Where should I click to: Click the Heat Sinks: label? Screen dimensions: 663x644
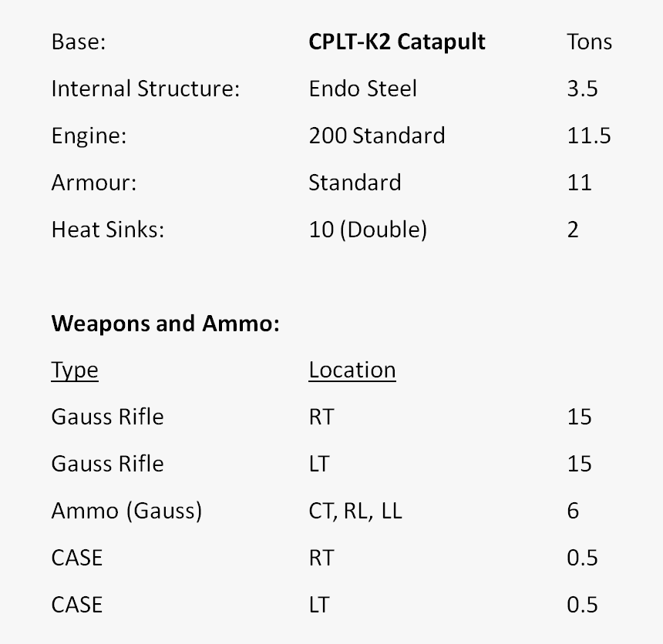tap(107, 230)
